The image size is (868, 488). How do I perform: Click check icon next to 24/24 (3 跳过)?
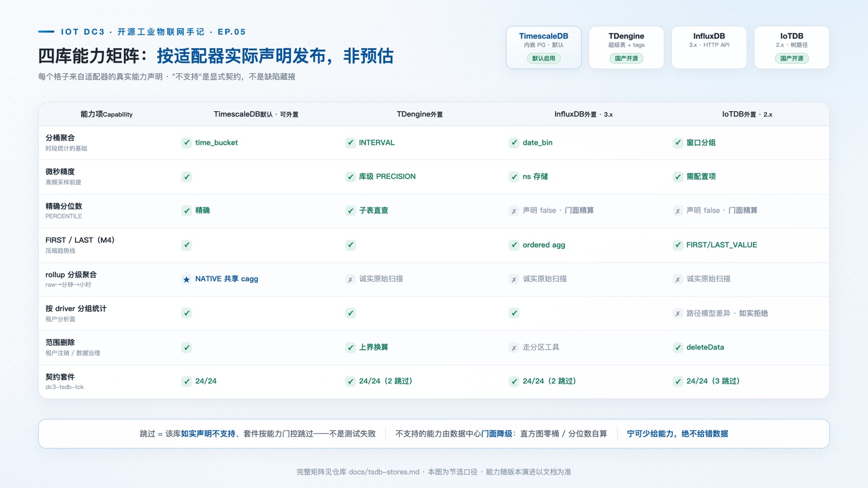(678, 381)
